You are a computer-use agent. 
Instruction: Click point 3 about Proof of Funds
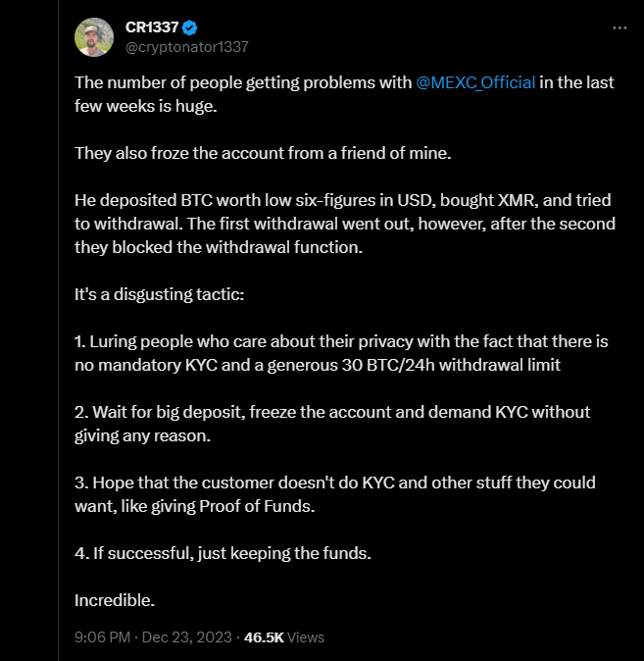pyautogui.click(x=335, y=494)
